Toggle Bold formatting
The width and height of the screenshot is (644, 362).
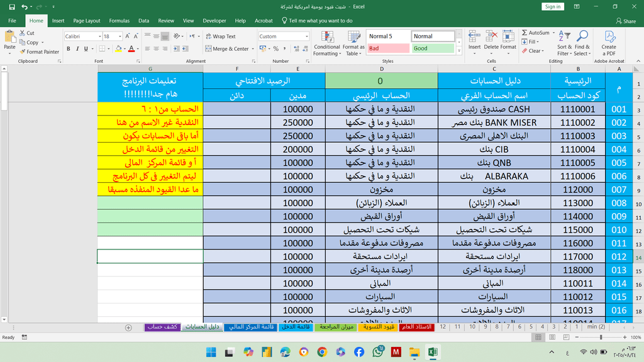(x=68, y=49)
